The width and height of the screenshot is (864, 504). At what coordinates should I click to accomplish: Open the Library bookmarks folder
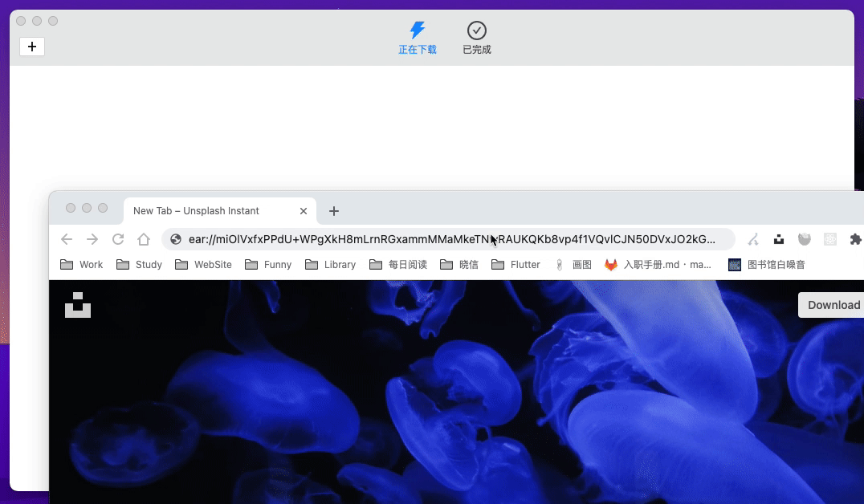coord(330,265)
